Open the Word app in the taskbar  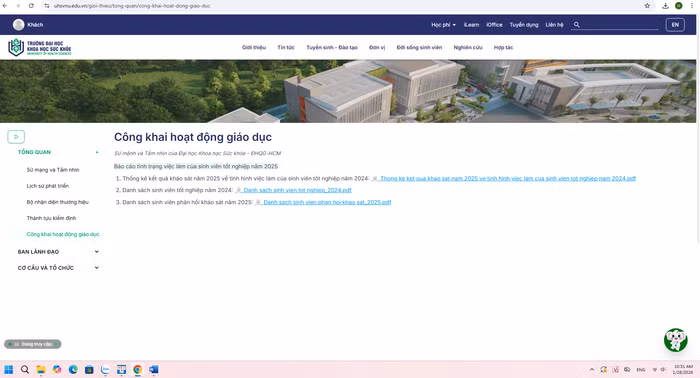[x=154, y=370]
